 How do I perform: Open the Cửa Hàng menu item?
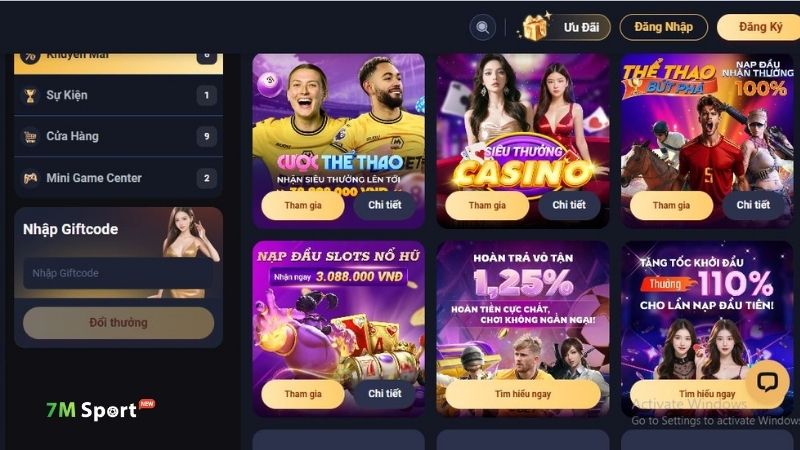click(118, 136)
